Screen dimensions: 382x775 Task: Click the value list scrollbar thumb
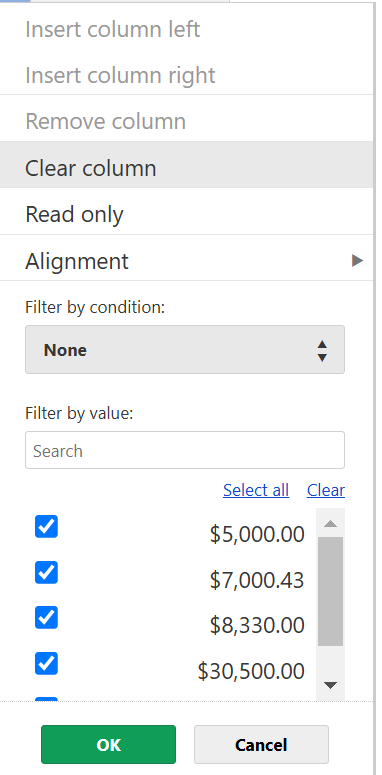[330, 591]
